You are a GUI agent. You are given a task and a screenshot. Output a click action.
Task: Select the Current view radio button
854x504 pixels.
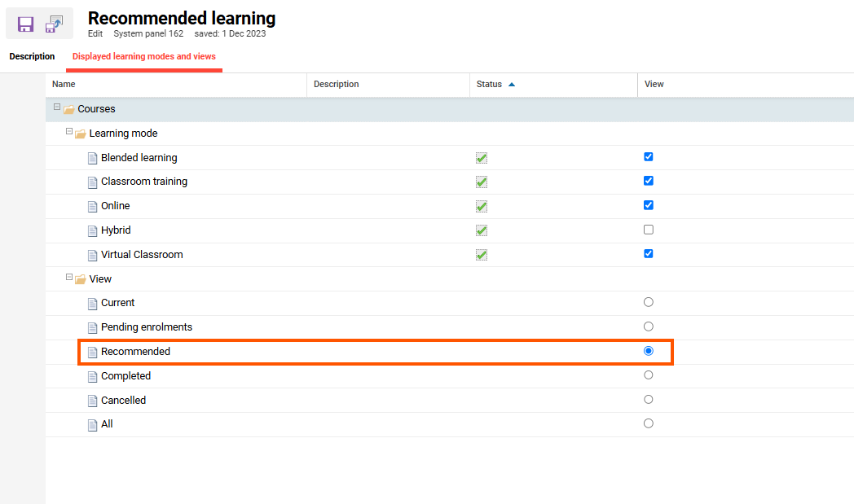(649, 302)
